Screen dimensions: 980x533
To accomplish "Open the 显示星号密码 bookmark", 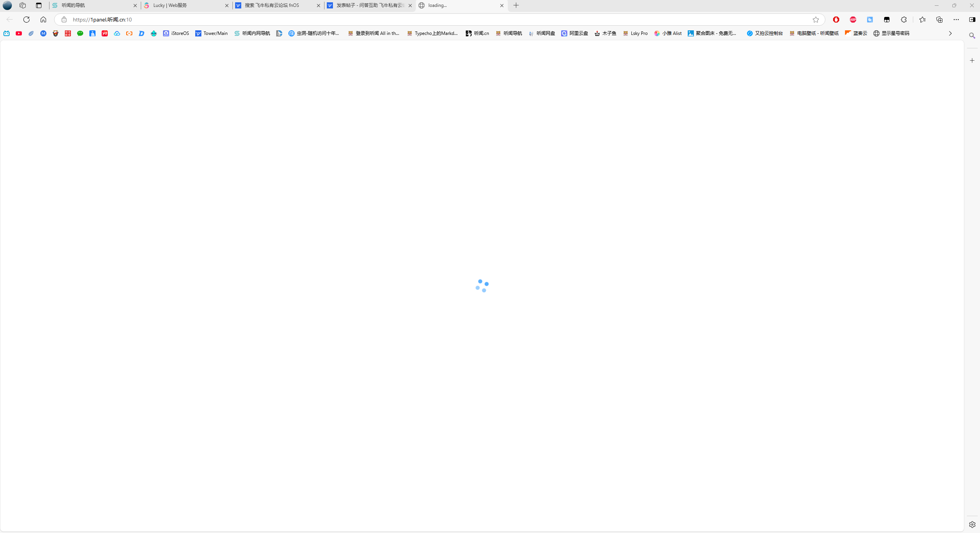I will pyautogui.click(x=891, y=33).
